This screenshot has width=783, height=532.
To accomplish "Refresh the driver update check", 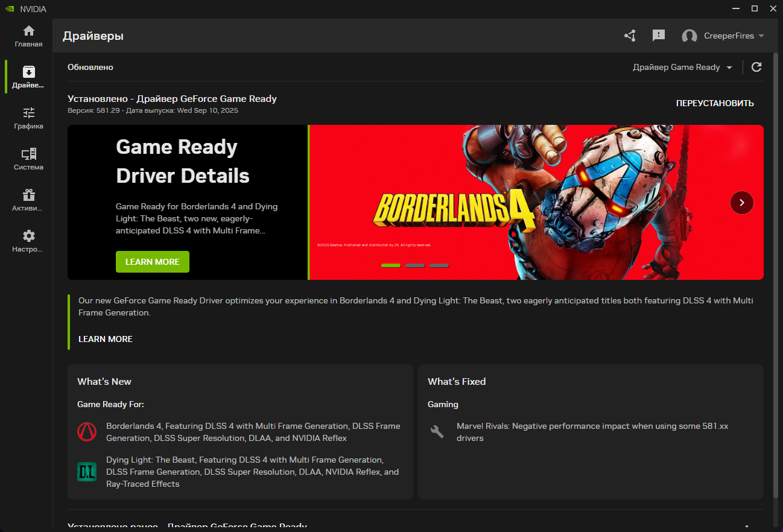I will pyautogui.click(x=756, y=67).
